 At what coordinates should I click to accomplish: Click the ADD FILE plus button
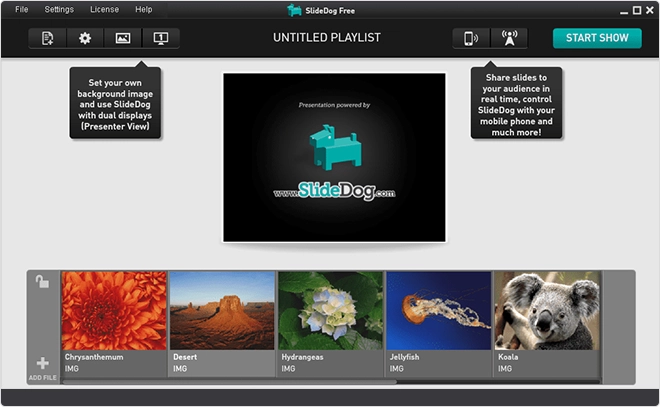[43, 369]
